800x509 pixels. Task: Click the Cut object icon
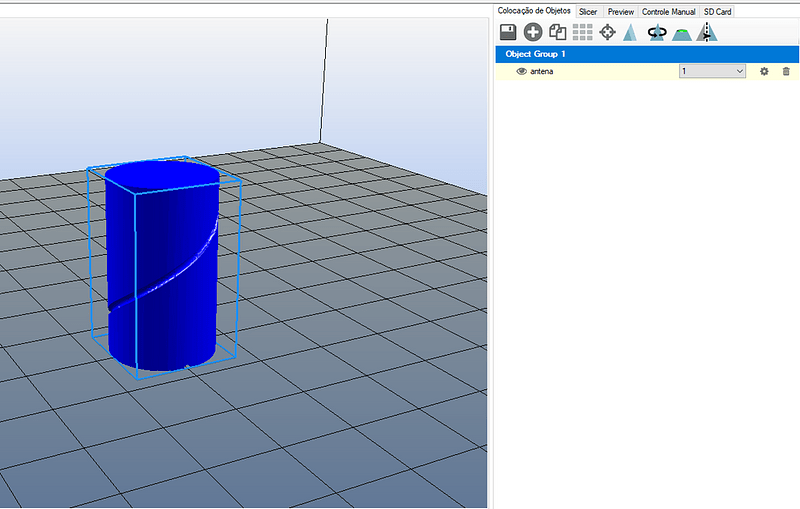point(682,34)
